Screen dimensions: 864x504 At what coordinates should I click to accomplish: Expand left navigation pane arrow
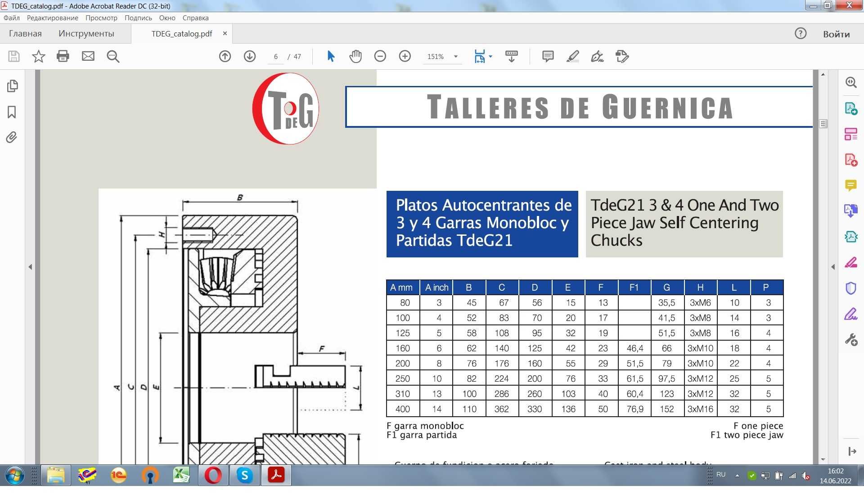click(30, 267)
